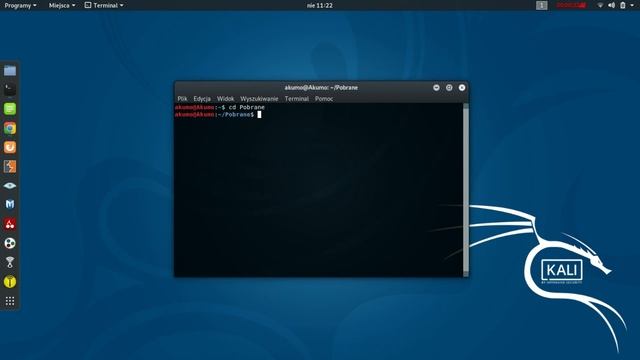The width and height of the screenshot is (640, 360).
Task: Open the Widok menu in terminal
Action: (225, 99)
